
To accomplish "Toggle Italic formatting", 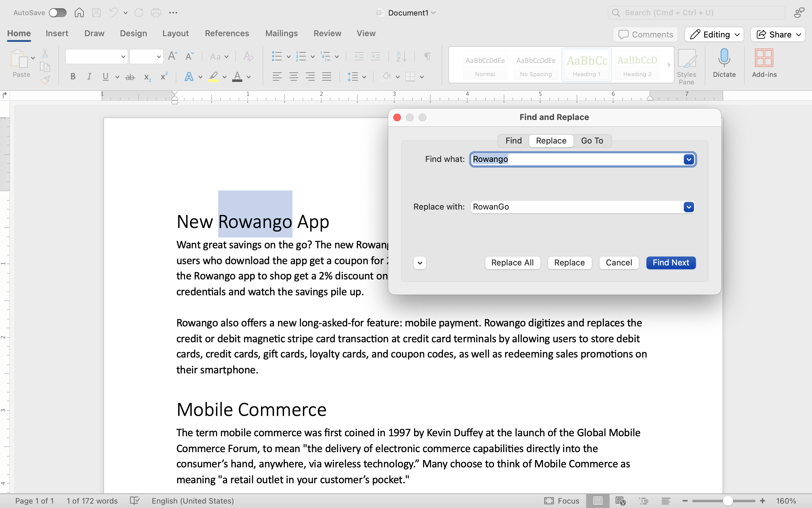I will pos(89,77).
